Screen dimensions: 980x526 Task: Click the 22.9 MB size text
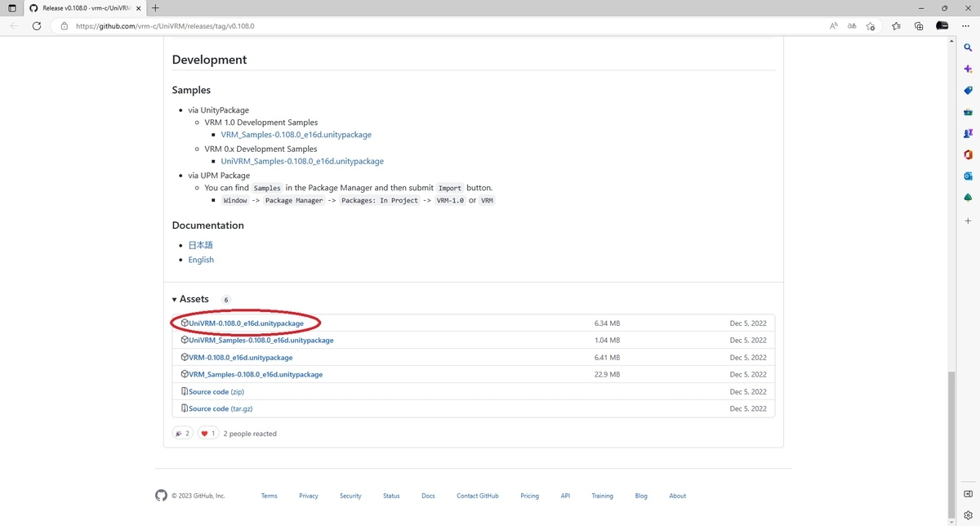(x=607, y=375)
